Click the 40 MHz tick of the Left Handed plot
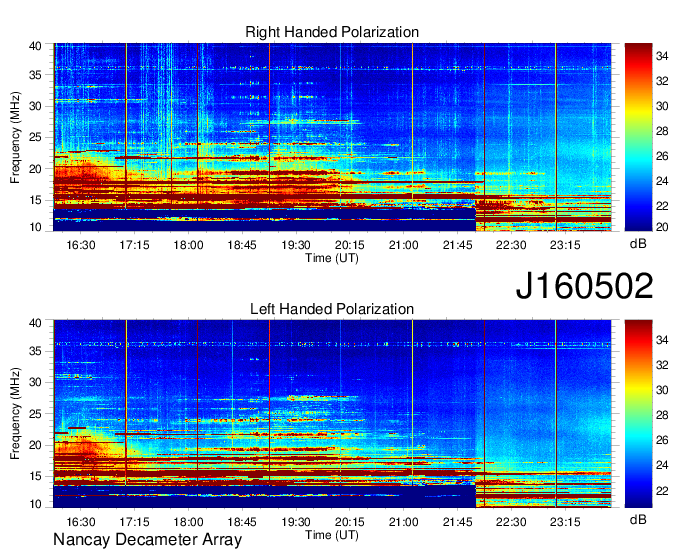Screen dimensions: 680x552 pos(35,323)
